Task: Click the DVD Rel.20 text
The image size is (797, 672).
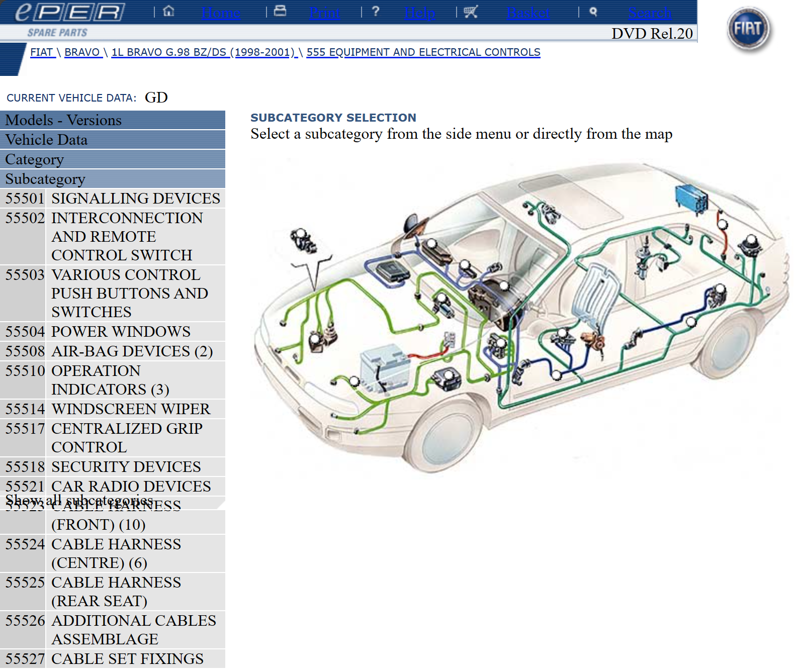Action: coord(652,33)
